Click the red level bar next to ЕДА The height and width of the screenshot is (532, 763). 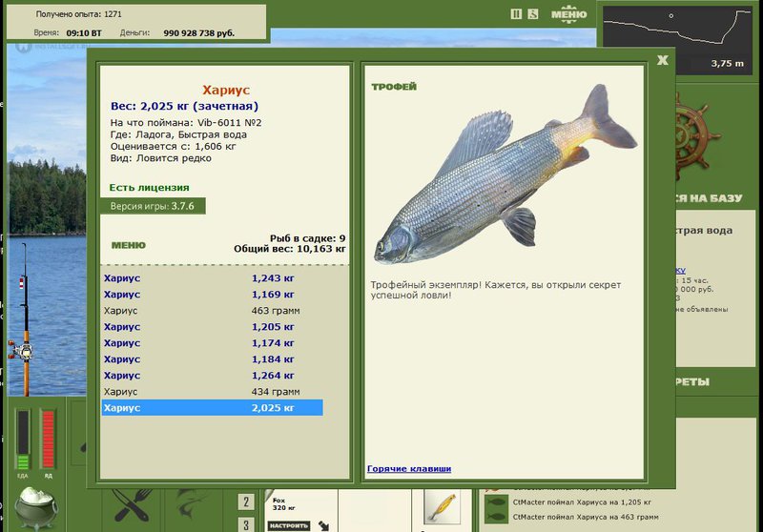coord(48,440)
